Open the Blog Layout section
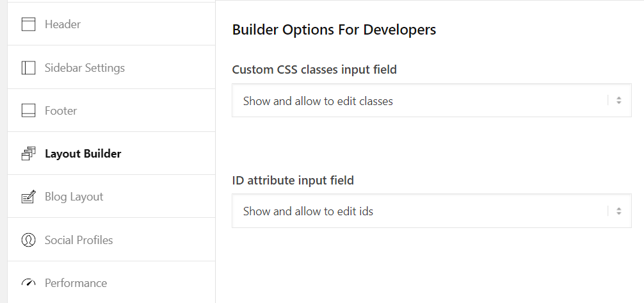Screen dimensions: 644x303 coord(111,196)
